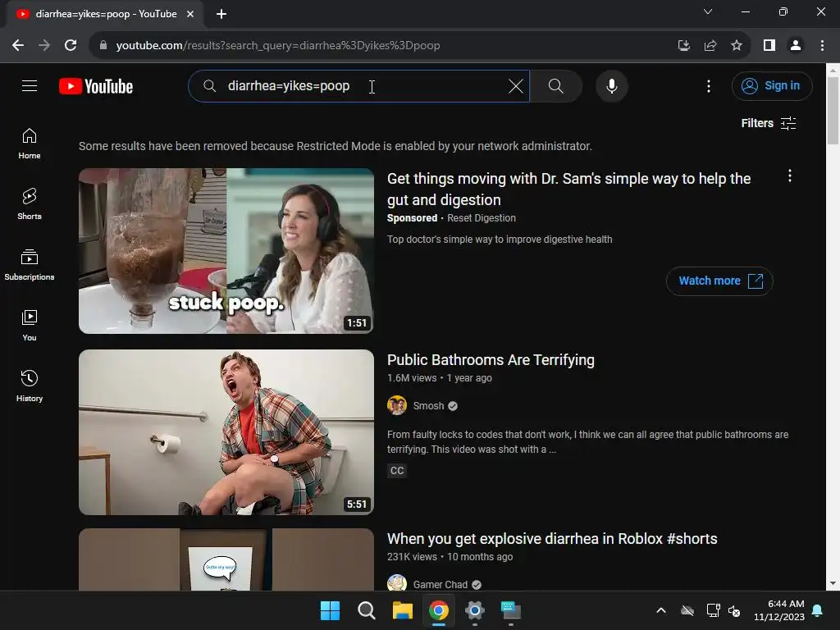Open the Smosh channel name link
Screen dimensions: 840x630
click(x=428, y=406)
